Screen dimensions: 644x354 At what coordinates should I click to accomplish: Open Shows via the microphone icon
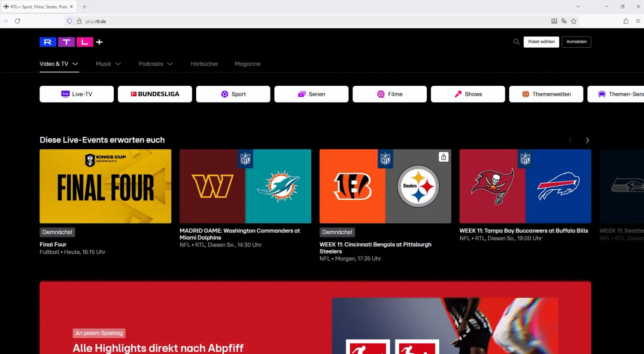coord(457,94)
